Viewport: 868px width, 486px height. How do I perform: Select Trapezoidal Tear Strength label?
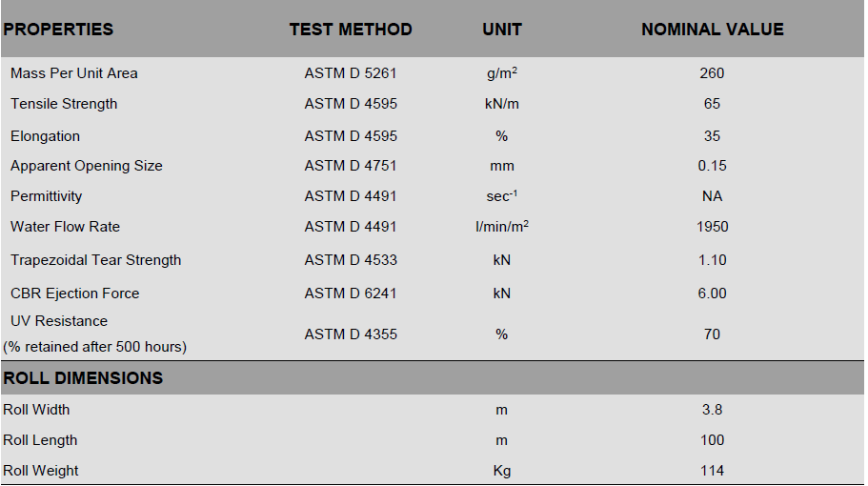(96, 260)
